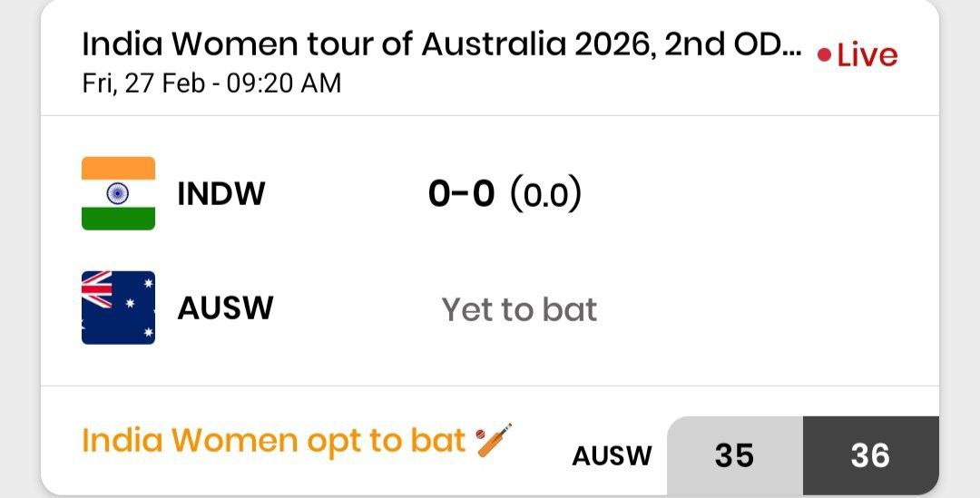Click the India Women opt to bat text
Screen dimensions: 980x498
tap(274, 441)
